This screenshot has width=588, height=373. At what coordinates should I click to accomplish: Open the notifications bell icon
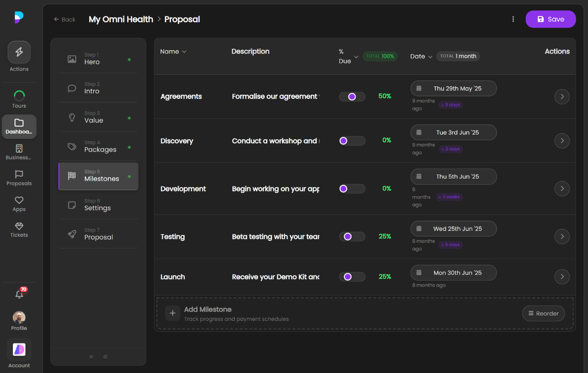19,295
